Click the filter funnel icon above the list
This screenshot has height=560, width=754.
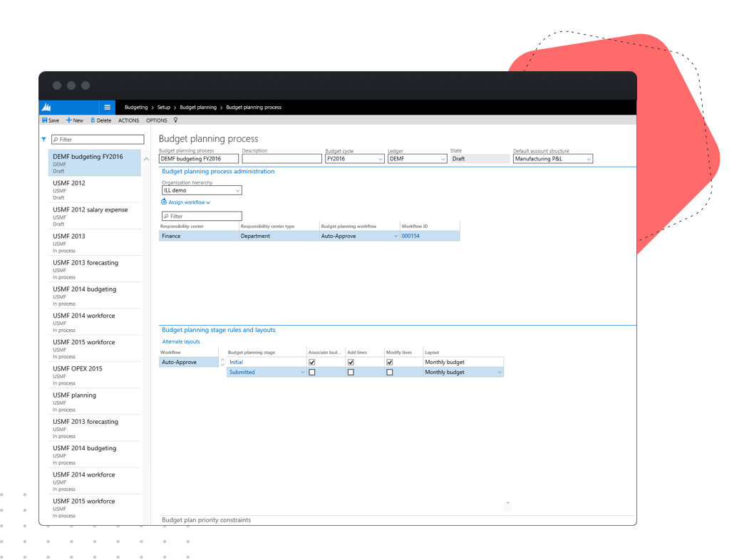tap(44, 140)
